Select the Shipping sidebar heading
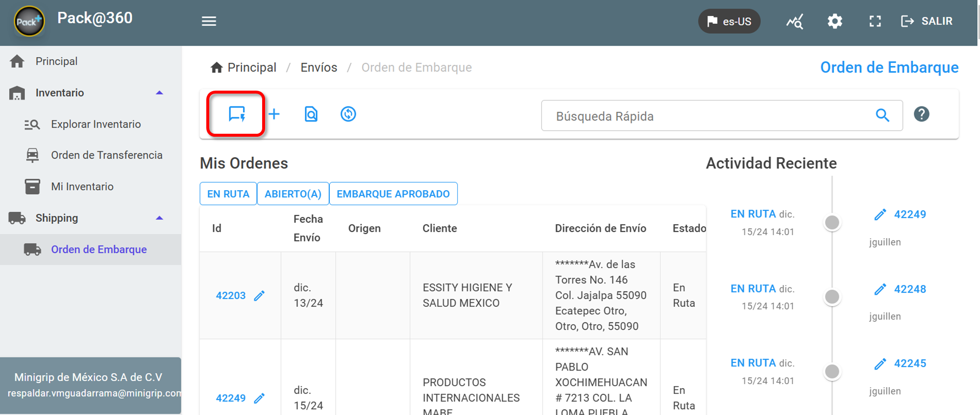 [56, 218]
